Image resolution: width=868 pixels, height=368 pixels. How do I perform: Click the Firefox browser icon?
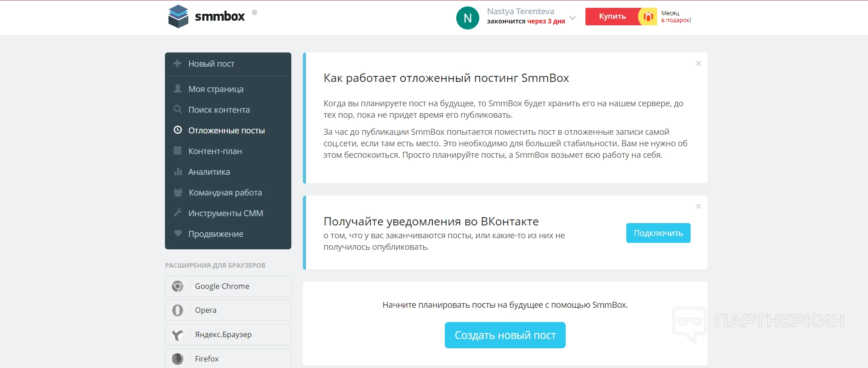(178, 359)
